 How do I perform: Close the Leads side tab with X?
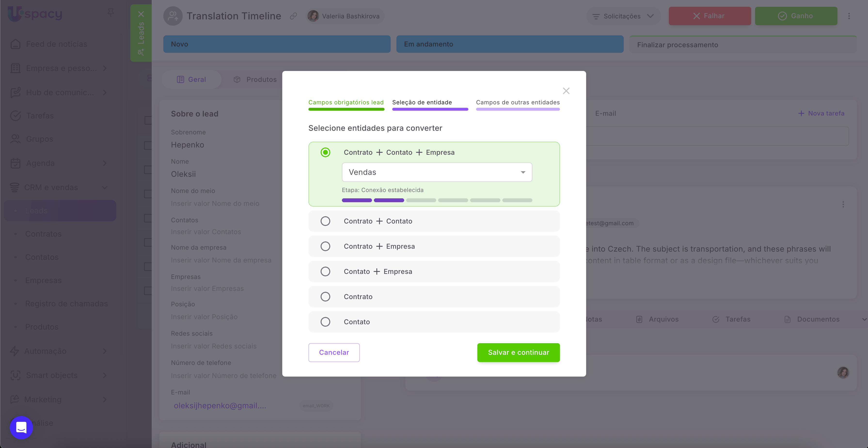[141, 14]
